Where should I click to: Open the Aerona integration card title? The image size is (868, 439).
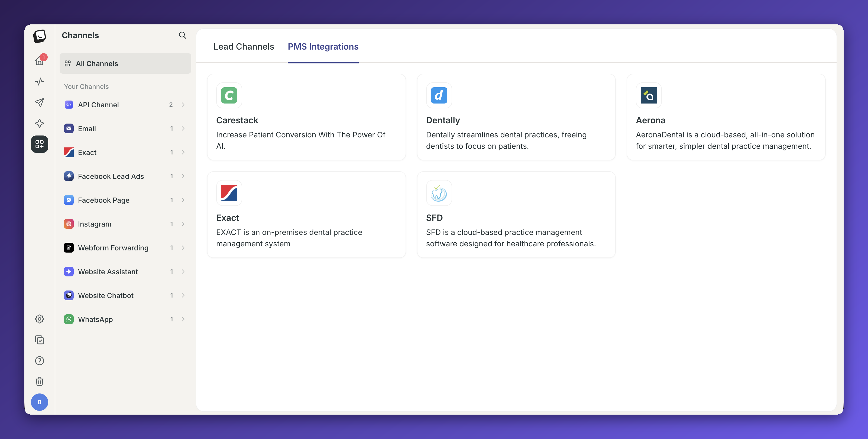[650, 120]
